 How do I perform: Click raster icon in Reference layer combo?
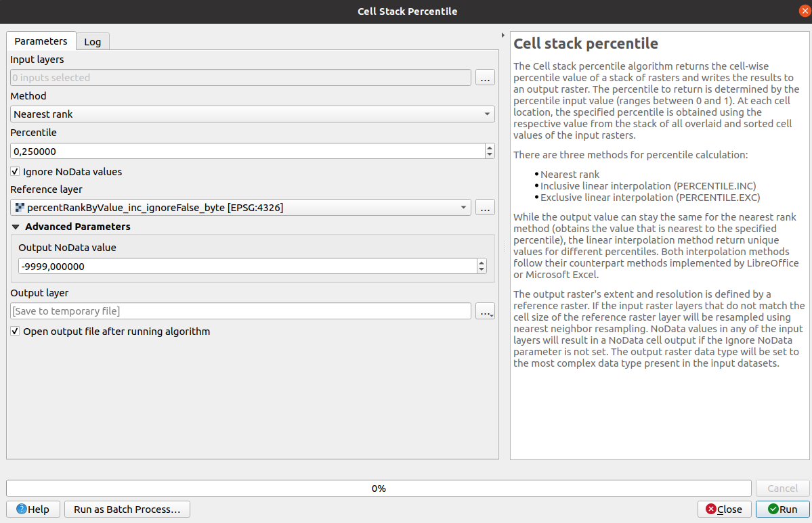click(20, 208)
